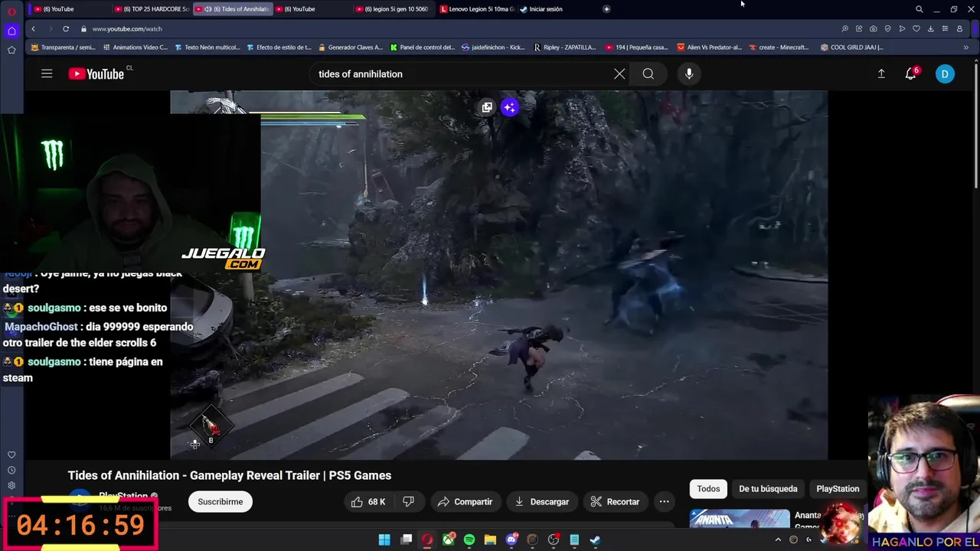Open Windows Start button
This screenshot has height=551, width=980.
(x=384, y=540)
